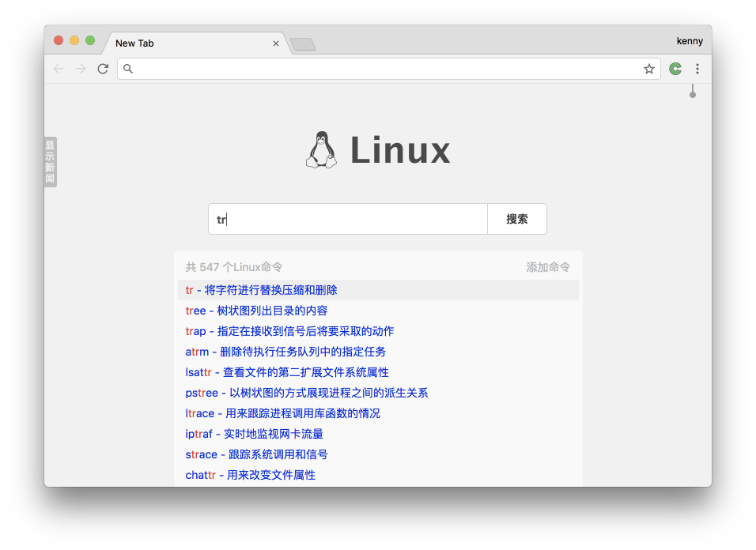This screenshot has width=756, height=550.
Task: Click the yellow minimize window button
Action: (x=74, y=40)
